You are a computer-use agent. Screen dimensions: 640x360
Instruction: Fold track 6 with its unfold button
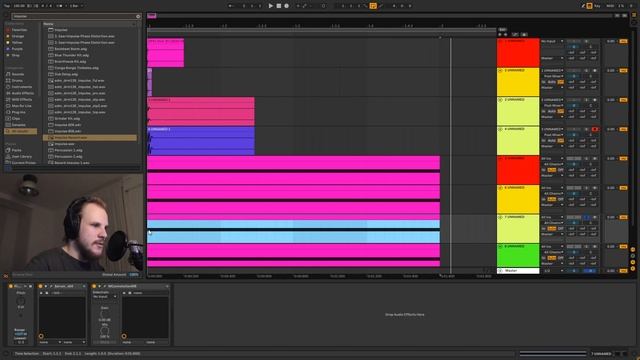point(500,188)
